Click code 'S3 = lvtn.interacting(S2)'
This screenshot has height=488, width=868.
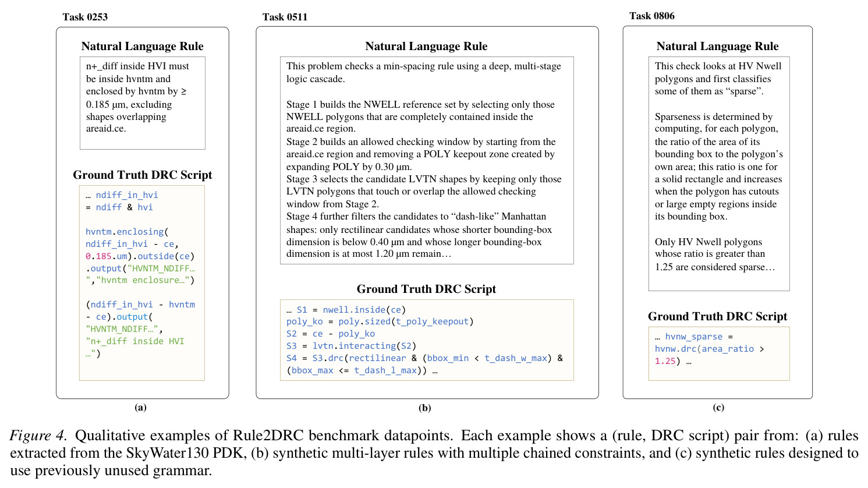click(351, 346)
